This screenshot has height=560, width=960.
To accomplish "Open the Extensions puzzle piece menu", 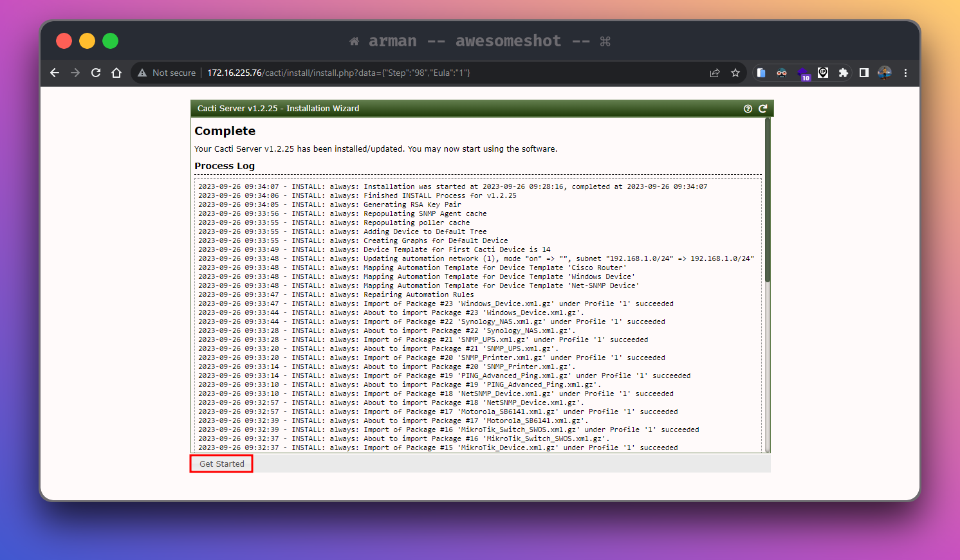I will (x=844, y=73).
